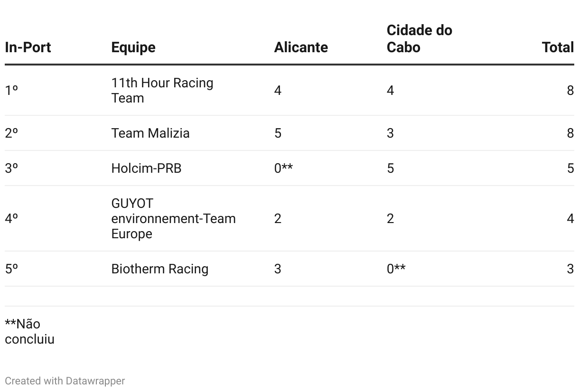
Task: Select the Team Malizia row name
Action: tap(150, 133)
